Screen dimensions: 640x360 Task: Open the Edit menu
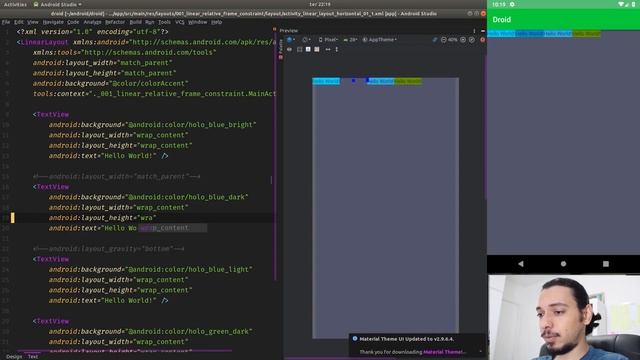[19, 22]
